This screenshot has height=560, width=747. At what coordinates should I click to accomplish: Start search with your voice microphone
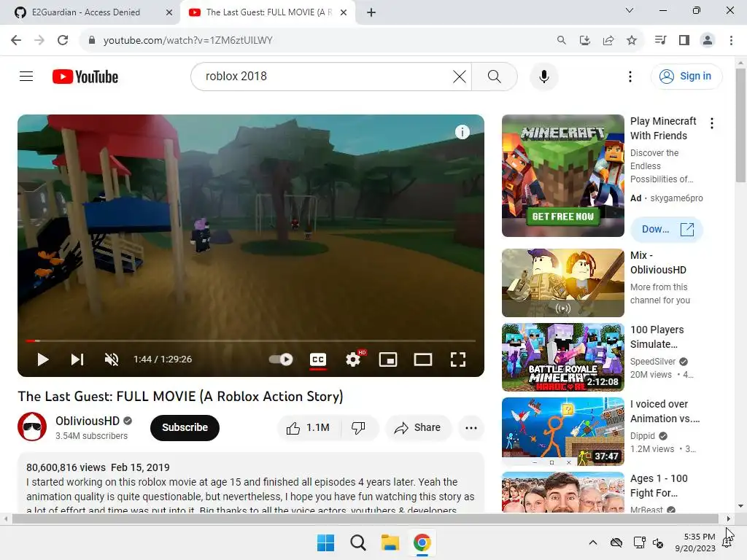coord(543,76)
